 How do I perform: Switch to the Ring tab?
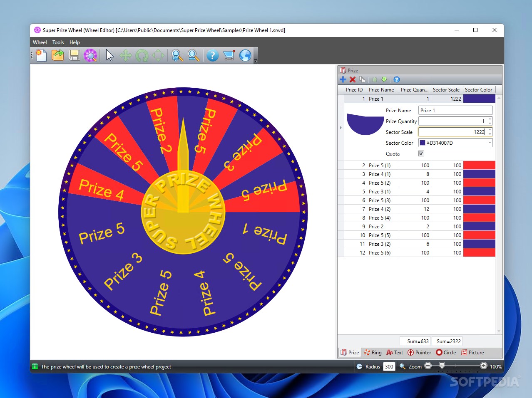pyautogui.click(x=373, y=352)
